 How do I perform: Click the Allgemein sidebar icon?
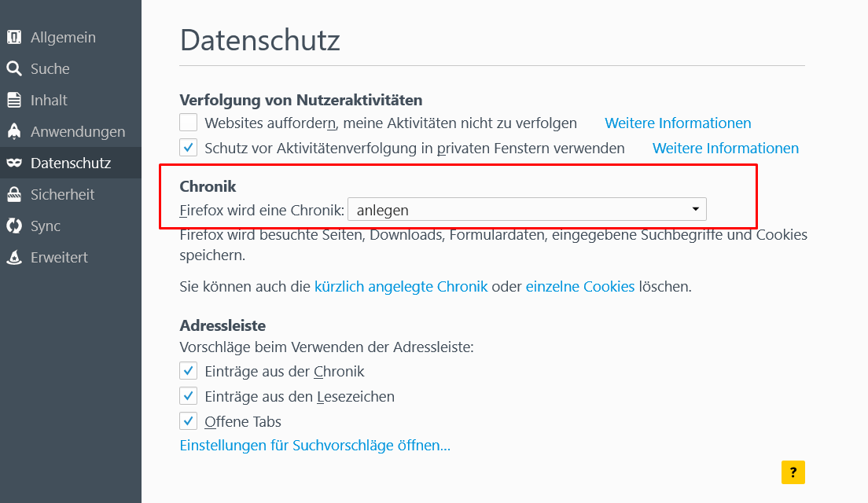(14, 37)
